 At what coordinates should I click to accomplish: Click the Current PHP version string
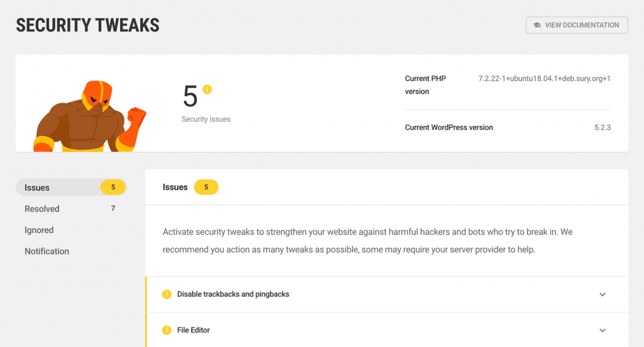544,79
